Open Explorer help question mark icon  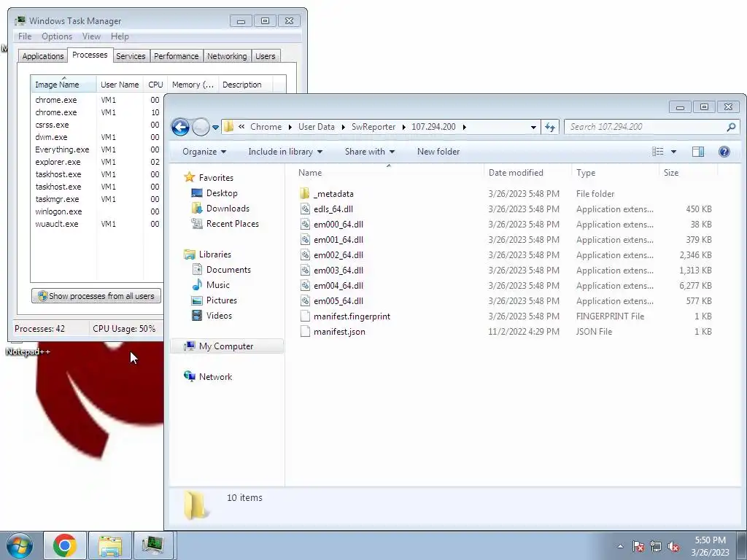click(x=724, y=152)
